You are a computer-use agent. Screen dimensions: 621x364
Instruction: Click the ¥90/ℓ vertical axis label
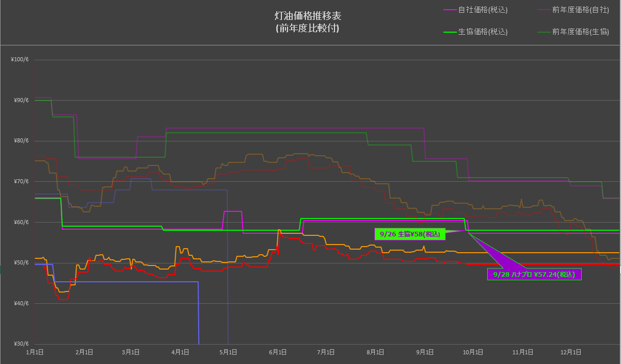(x=21, y=101)
